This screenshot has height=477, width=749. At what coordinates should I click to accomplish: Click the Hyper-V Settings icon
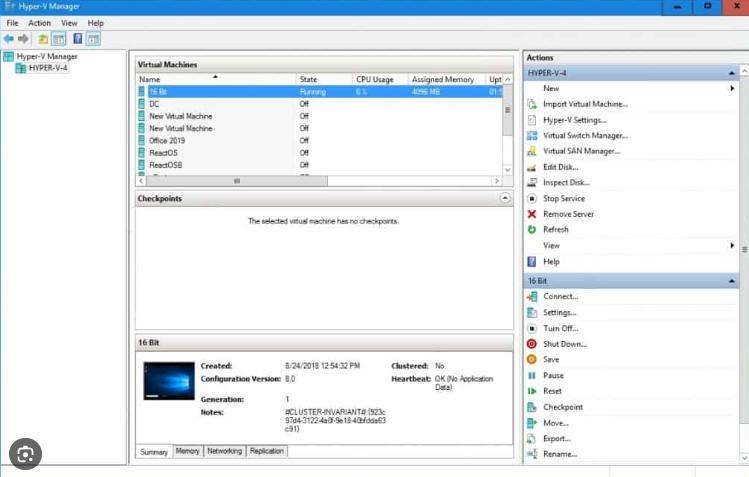point(532,120)
